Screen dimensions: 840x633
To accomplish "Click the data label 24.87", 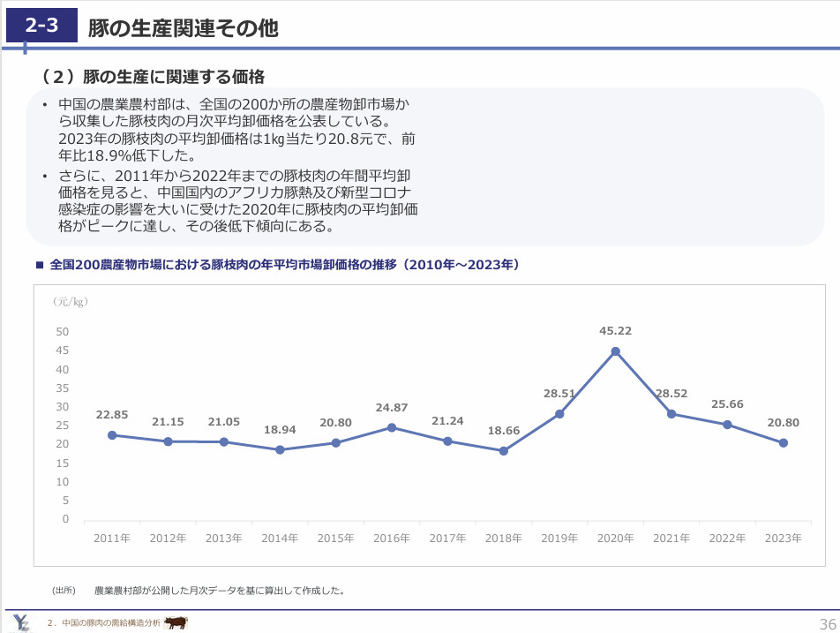I will [392, 408].
